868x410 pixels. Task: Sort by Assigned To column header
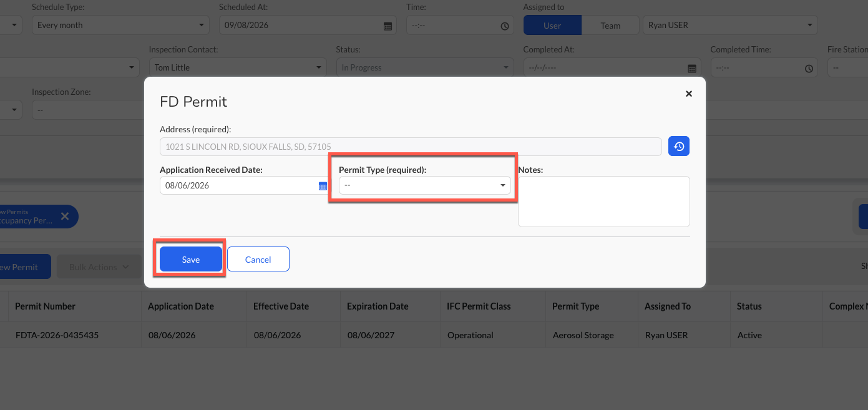668,306
